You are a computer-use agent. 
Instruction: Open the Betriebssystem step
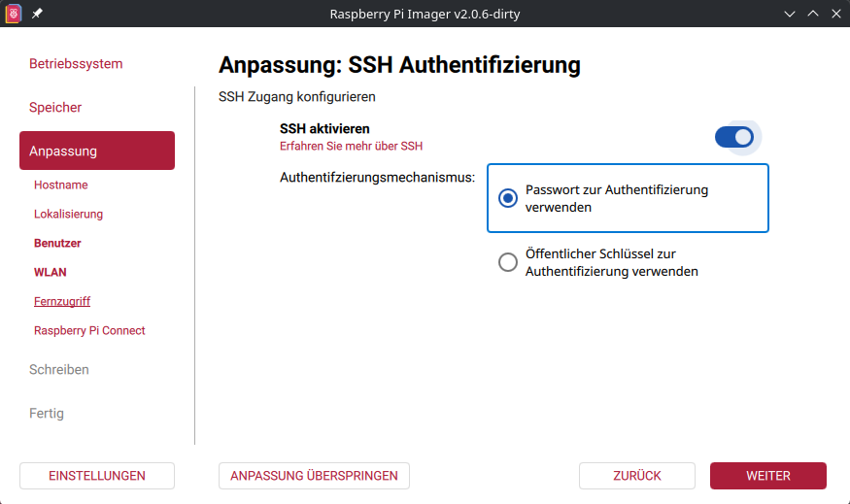point(76,64)
